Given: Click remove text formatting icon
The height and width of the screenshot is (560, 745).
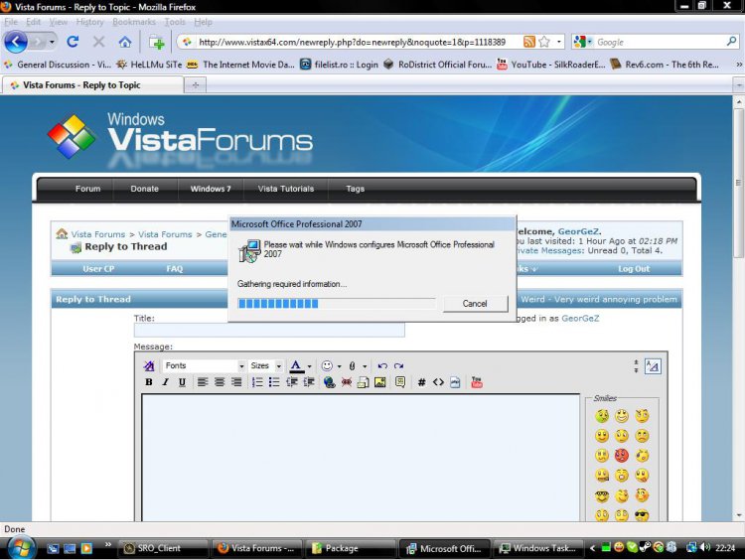Looking at the screenshot, I should pyautogui.click(x=149, y=365).
